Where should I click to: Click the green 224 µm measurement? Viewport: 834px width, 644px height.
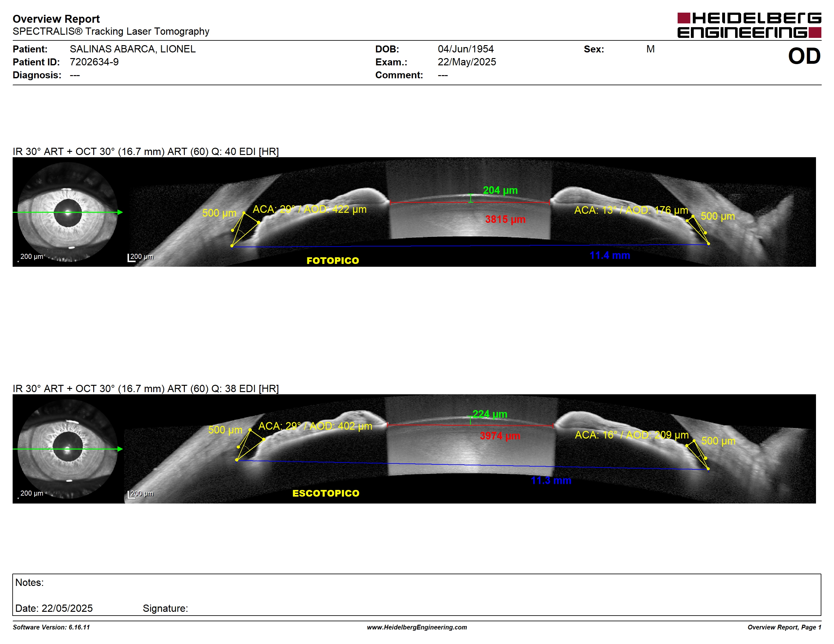click(x=490, y=414)
